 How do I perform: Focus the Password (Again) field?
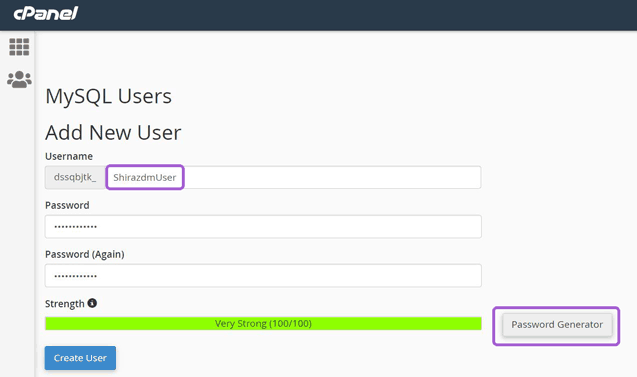click(263, 276)
